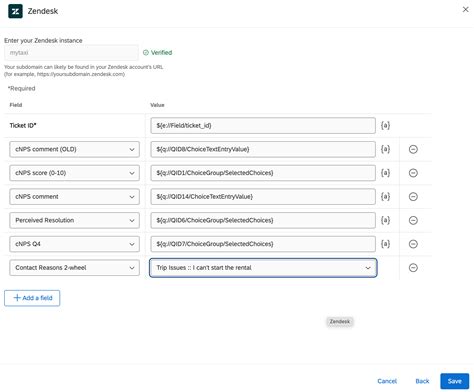Open the cNPS comment field dropdown
The width and height of the screenshot is (474, 392).
(x=74, y=197)
